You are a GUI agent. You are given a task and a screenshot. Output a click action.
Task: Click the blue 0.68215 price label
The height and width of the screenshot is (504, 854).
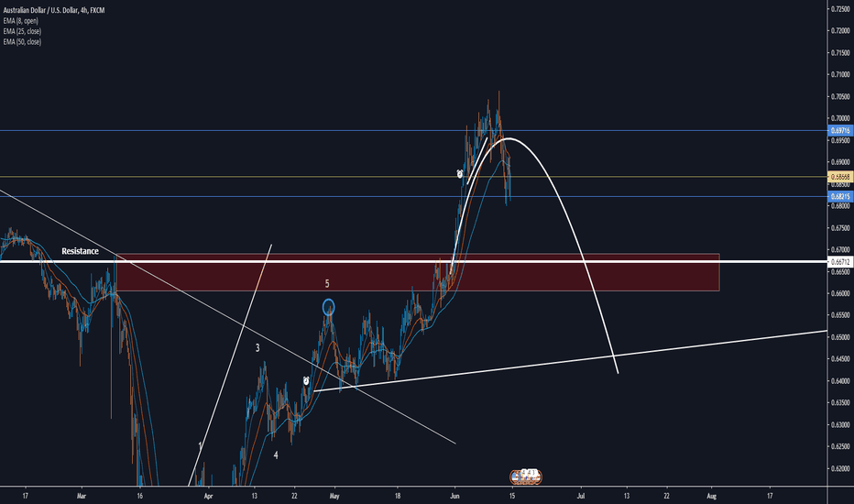[840, 196]
